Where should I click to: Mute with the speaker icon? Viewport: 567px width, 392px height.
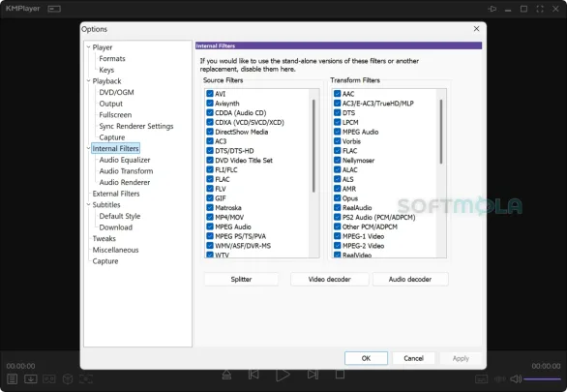(x=516, y=379)
